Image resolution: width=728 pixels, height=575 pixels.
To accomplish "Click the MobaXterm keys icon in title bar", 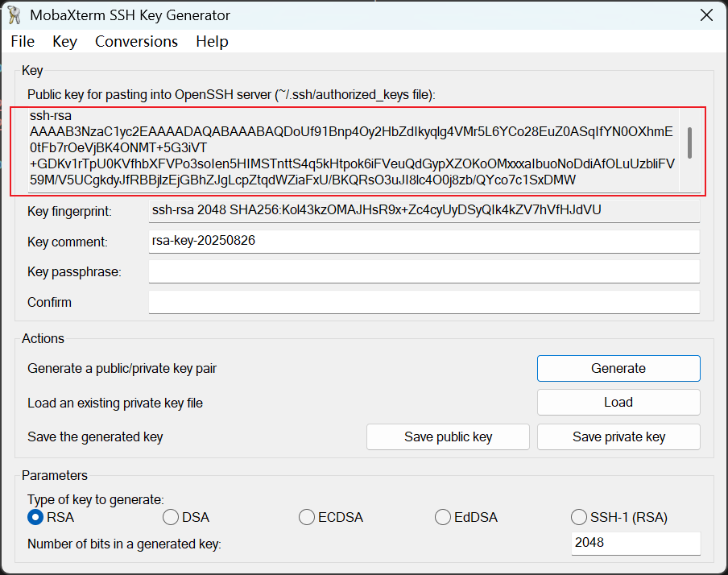I will coord(14,15).
